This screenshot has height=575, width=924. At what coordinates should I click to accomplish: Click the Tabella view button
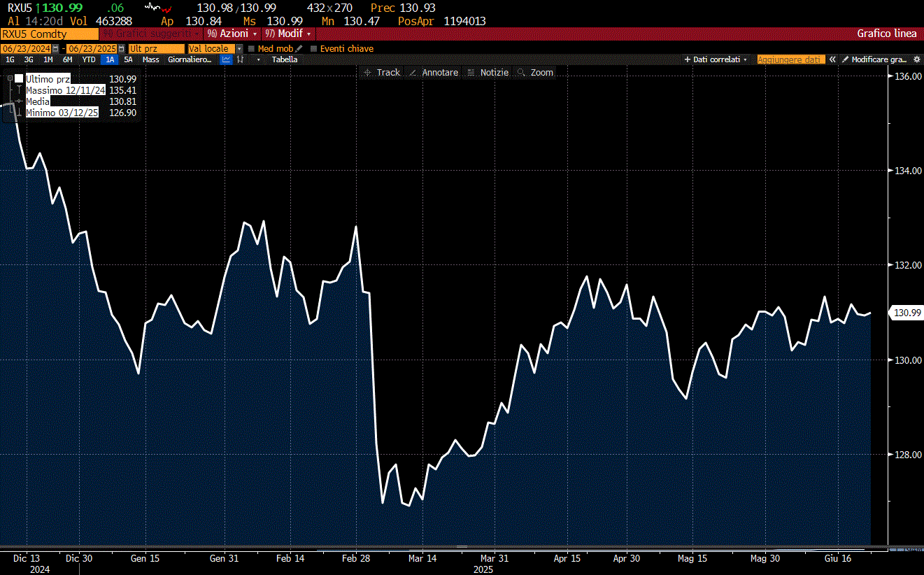pos(285,59)
